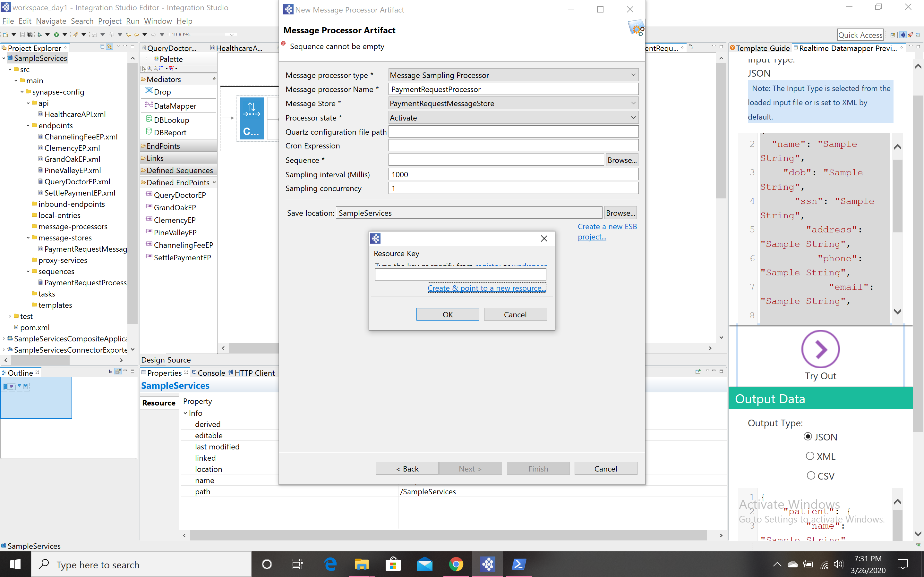Switch to the Source tab

(179, 359)
